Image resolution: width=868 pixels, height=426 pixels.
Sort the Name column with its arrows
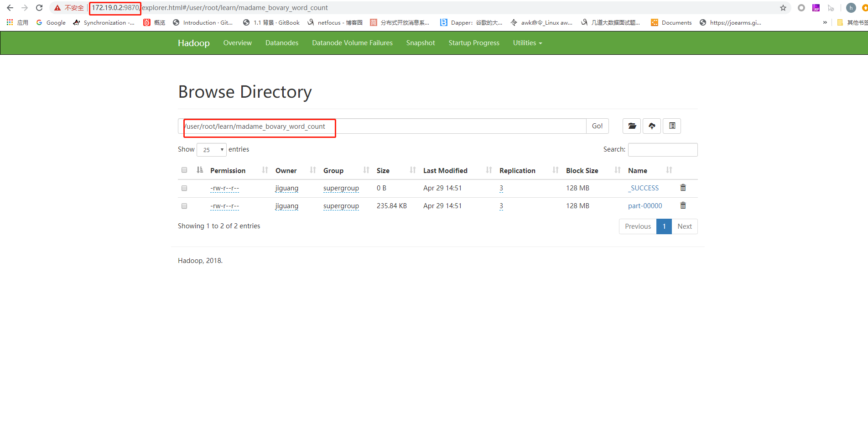coord(669,170)
